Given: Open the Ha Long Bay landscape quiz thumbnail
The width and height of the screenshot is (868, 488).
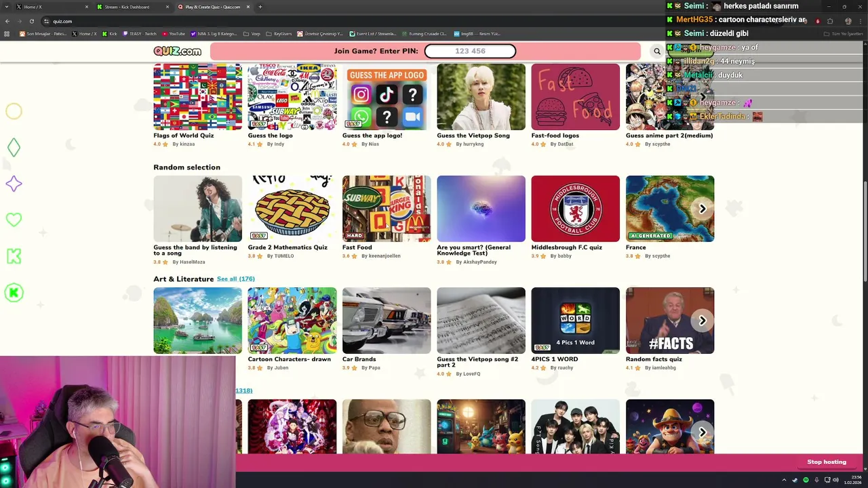Looking at the screenshot, I should click(x=197, y=321).
